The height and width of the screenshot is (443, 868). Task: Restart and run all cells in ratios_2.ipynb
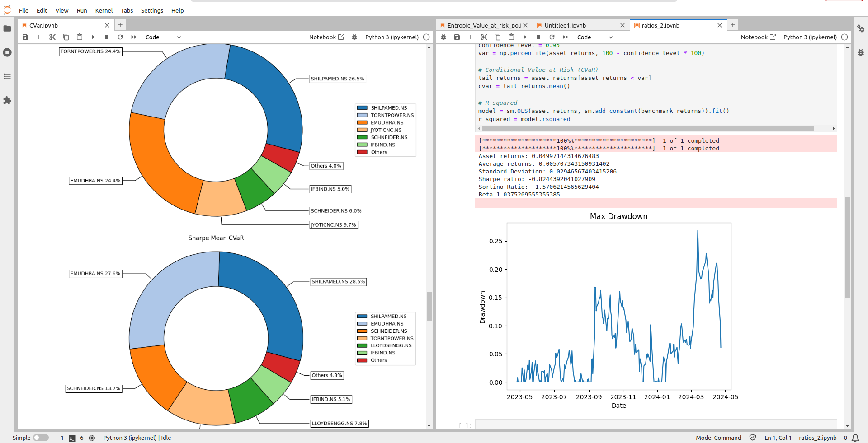(566, 37)
